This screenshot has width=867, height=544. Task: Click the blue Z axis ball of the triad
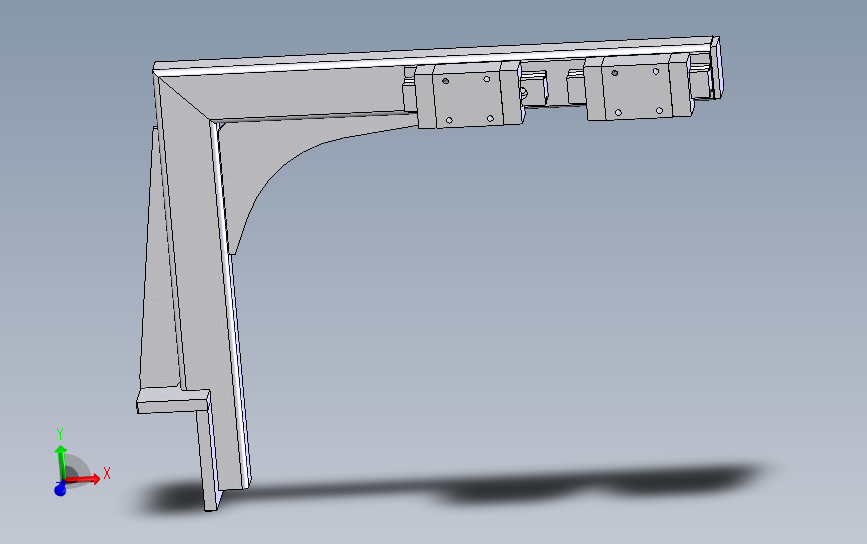pyautogui.click(x=60, y=489)
